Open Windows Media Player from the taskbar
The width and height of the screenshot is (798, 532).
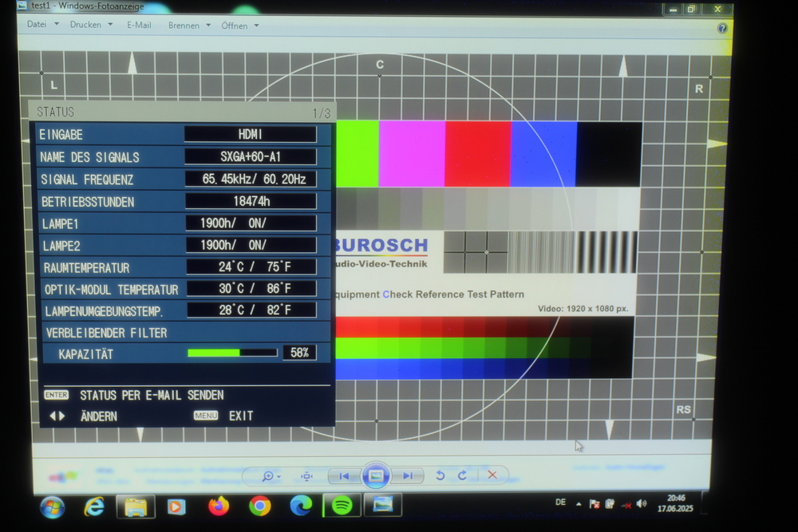176,506
